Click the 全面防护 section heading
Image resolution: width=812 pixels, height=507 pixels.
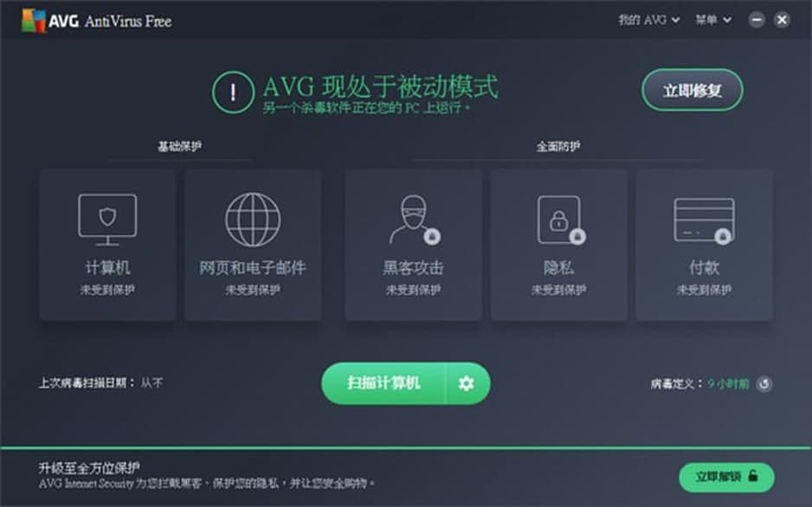pos(557,146)
